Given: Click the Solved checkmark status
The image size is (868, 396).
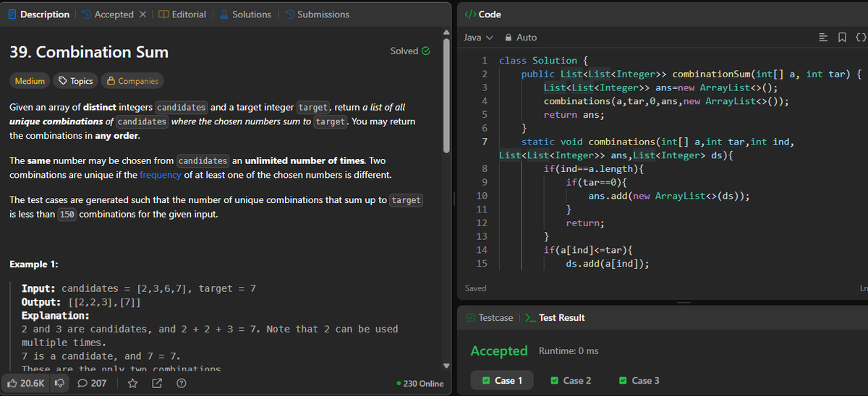Looking at the screenshot, I should pyautogui.click(x=411, y=51).
